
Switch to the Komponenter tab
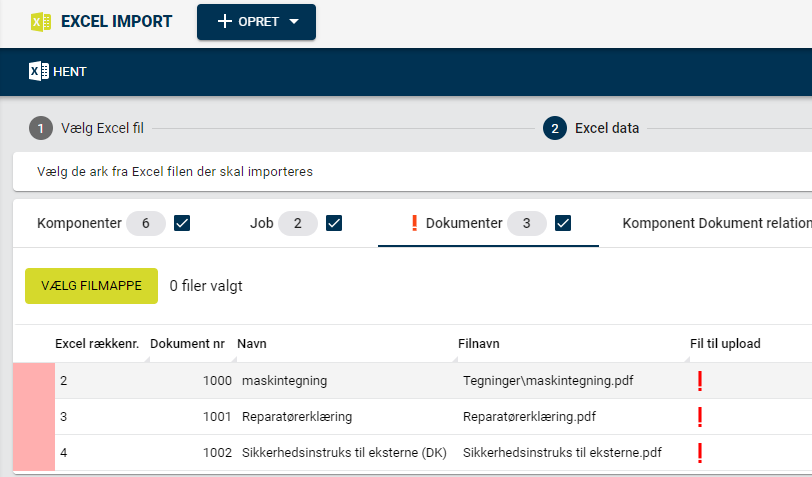pos(79,223)
